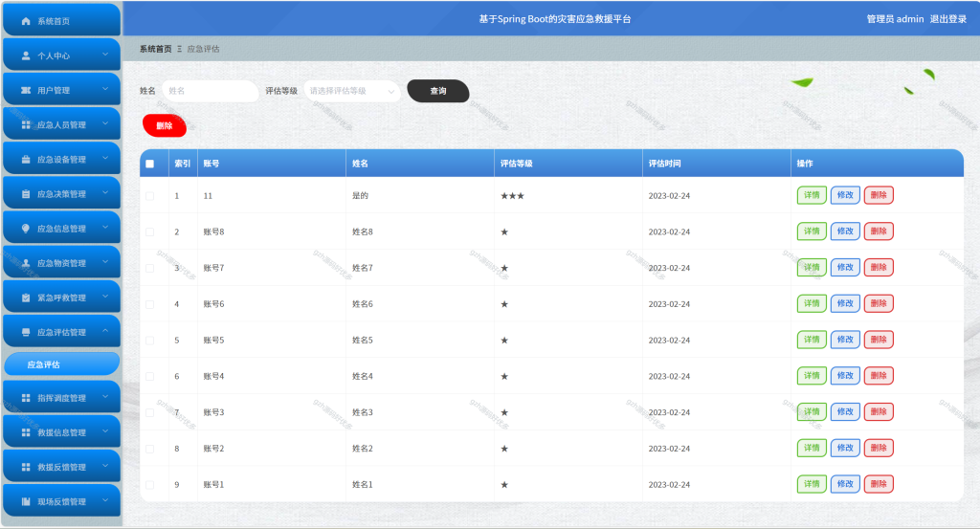Collapse 应急评估管理 menu chevron
Viewport: 980px width, 529px height.
[105, 331]
